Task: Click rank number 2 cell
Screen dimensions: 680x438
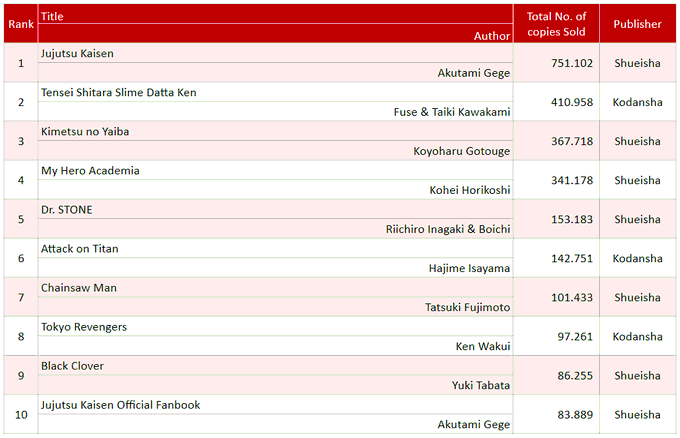Action: (x=21, y=102)
